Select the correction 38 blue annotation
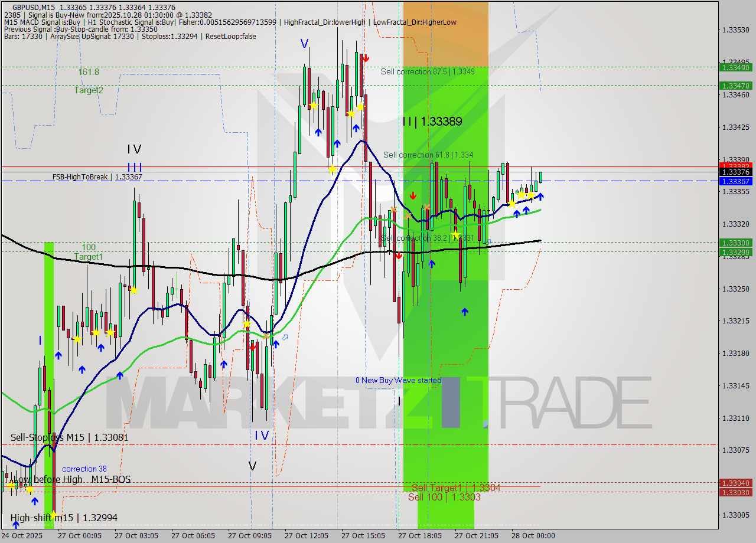The height and width of the screenshot is (543, 756). 84,469
